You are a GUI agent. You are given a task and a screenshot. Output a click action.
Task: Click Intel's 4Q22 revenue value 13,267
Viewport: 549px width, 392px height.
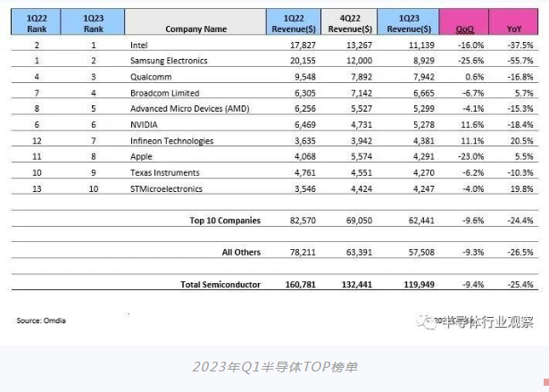point(359,46)
